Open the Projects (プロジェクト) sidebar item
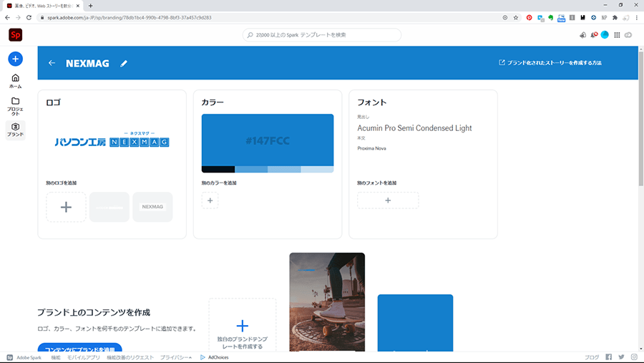644x363 pixels. coord(15,107)
